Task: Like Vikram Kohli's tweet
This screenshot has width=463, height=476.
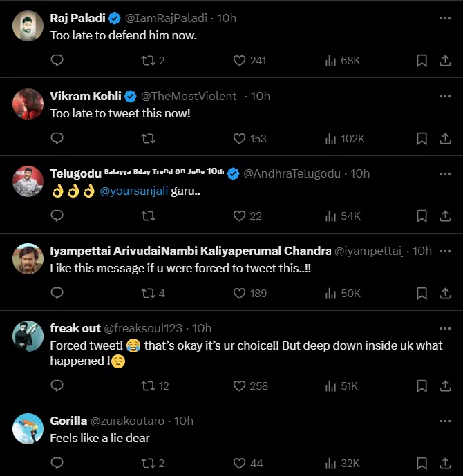Action: click(240, 139)
